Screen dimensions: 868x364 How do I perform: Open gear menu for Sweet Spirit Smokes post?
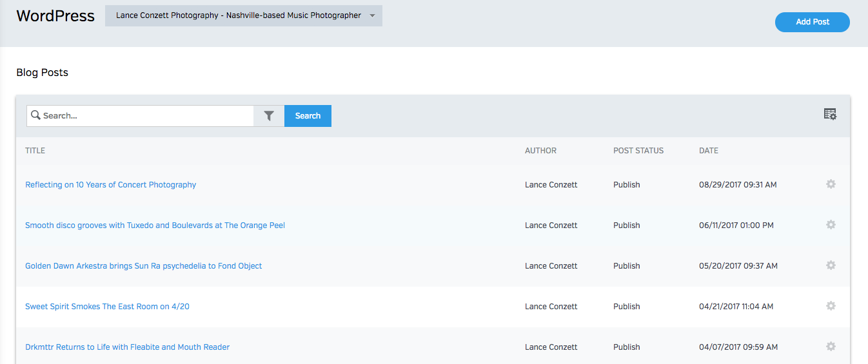click(831, 306)
